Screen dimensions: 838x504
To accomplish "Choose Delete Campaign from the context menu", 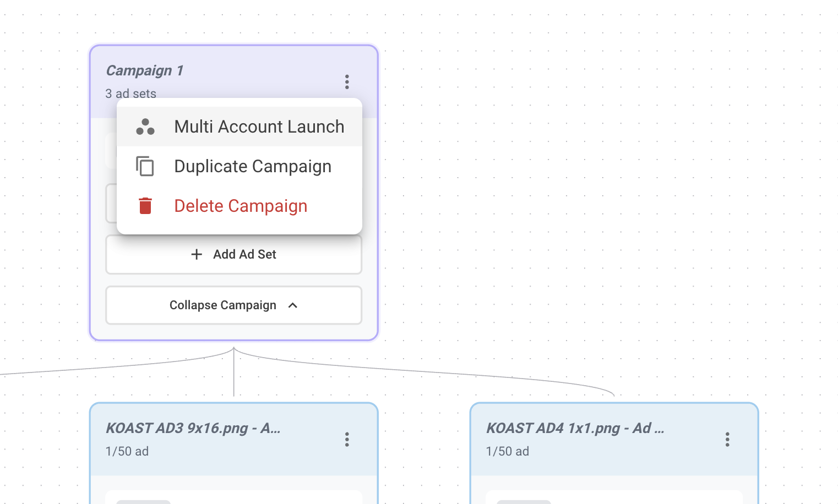I will (241, 206).
